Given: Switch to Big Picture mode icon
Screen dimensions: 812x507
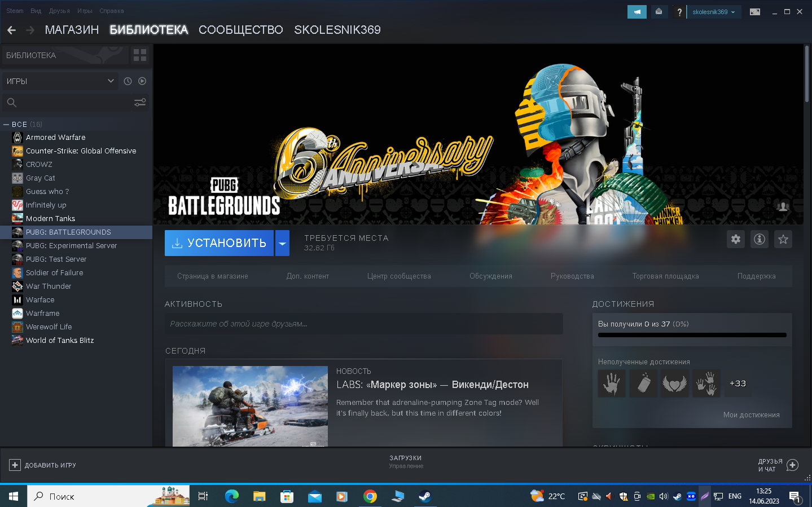Looking at the screenshot, I should pyautogui.click(x=754, y=12).
